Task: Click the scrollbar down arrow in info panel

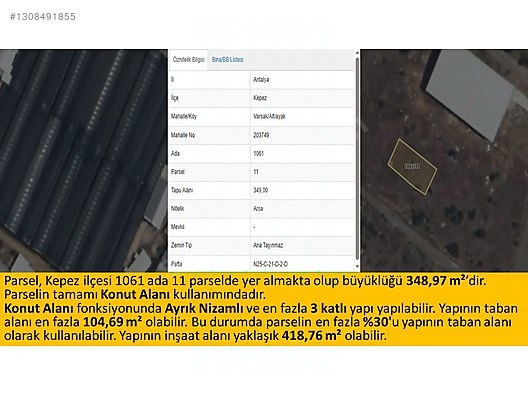Action: point(357,267)
